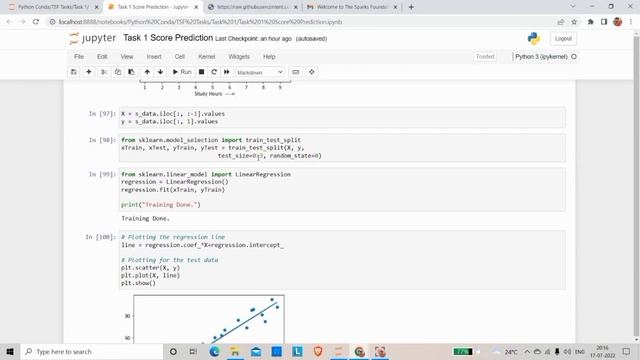This screenshot has width=640, height=360.
Task: Run the selected cell
Action: [x=182, y=72]
